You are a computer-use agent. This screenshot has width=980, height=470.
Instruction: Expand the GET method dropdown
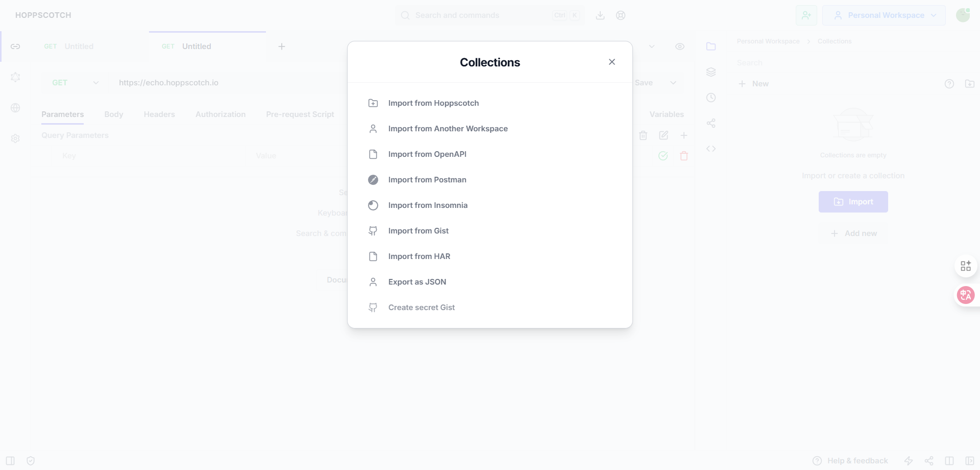75,83
